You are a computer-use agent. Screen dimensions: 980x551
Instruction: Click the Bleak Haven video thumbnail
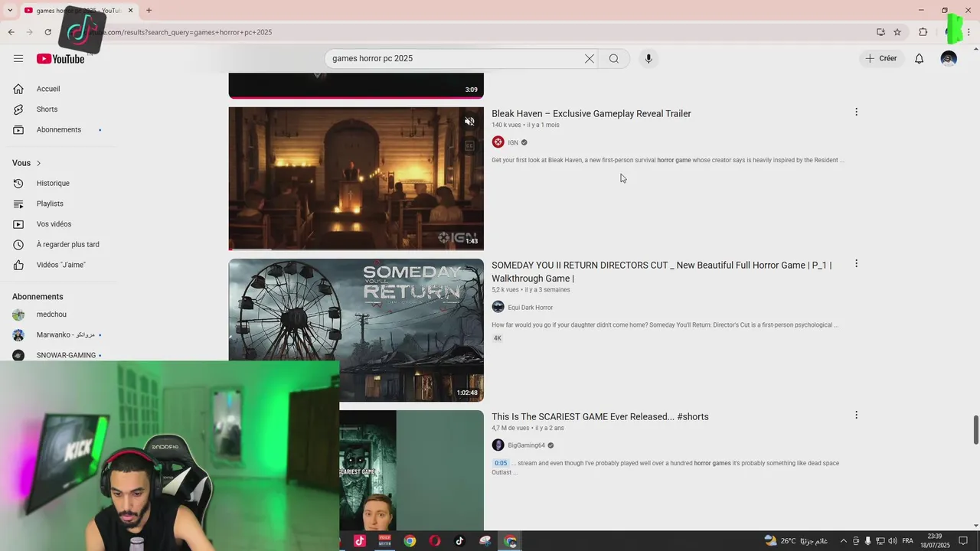pyautogui.click(x=356, y=178)
